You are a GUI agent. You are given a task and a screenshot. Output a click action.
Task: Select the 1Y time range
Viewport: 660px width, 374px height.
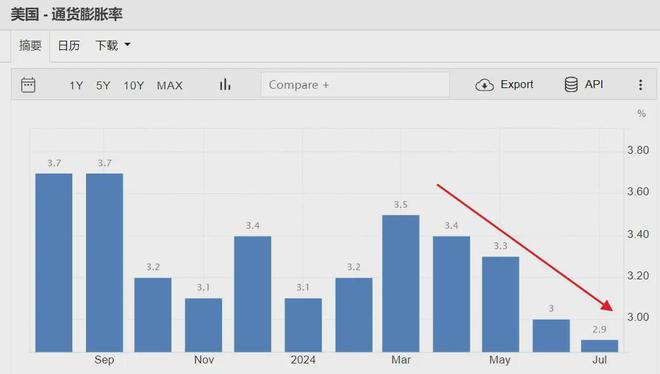point(76,86)
